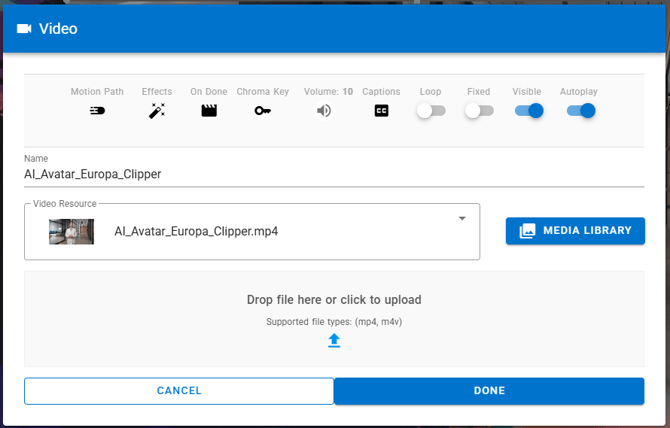Image resolution: width=670 pixels, height=428 pixels.
Task: Click the video resource thumbnail preview
Action: 71,231
